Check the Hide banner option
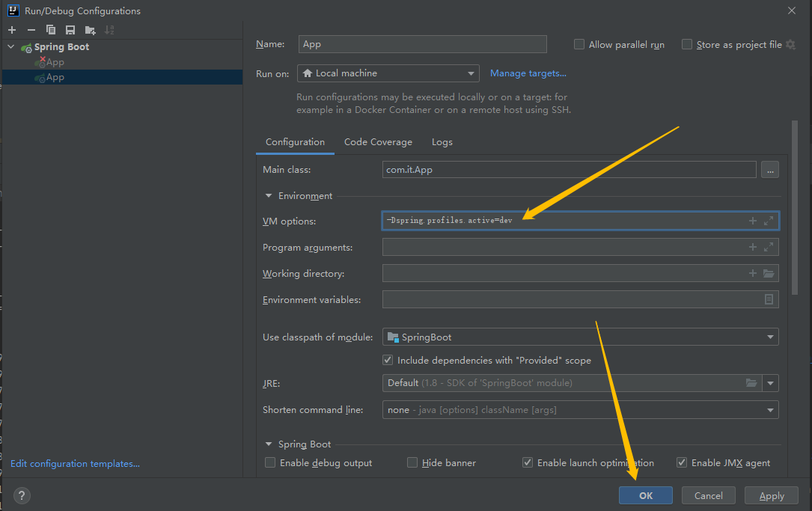812x511 pixels. [x=412, y=462]
